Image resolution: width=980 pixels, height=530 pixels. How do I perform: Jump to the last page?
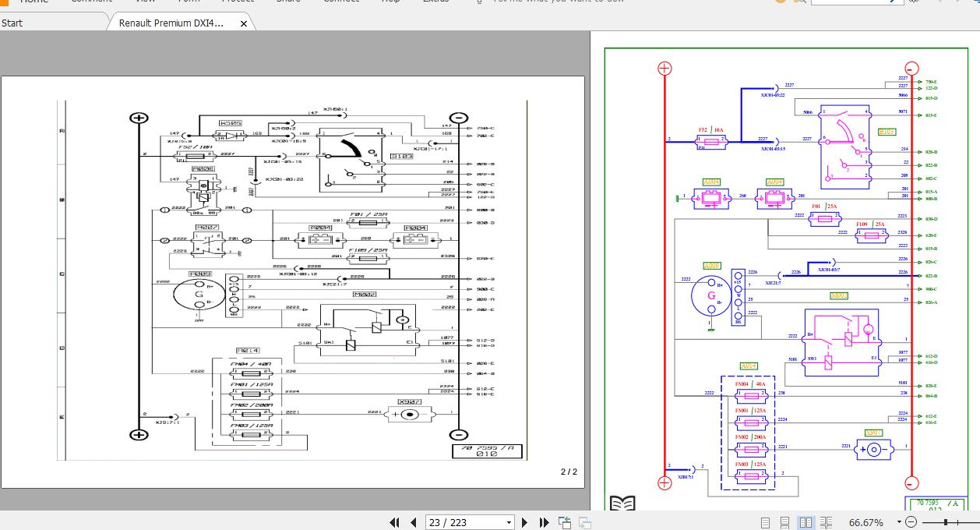coord(545,522)
